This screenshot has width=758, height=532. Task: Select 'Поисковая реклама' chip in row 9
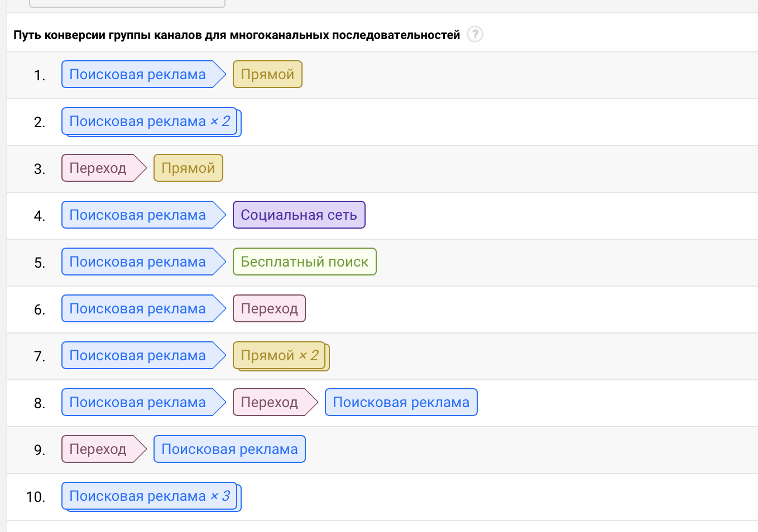tap(229, 449)
